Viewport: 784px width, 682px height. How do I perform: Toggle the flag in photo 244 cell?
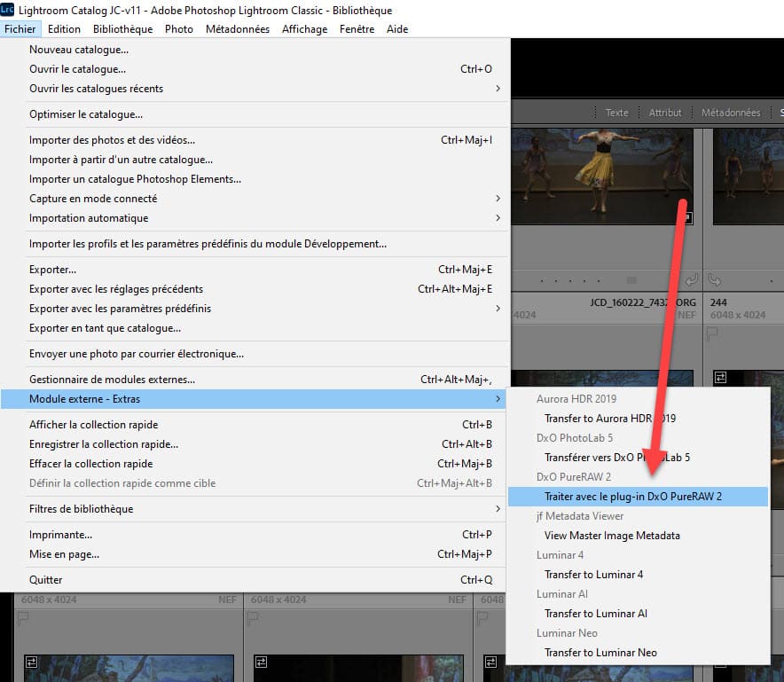pyautogui.click(x=712, y=334)
